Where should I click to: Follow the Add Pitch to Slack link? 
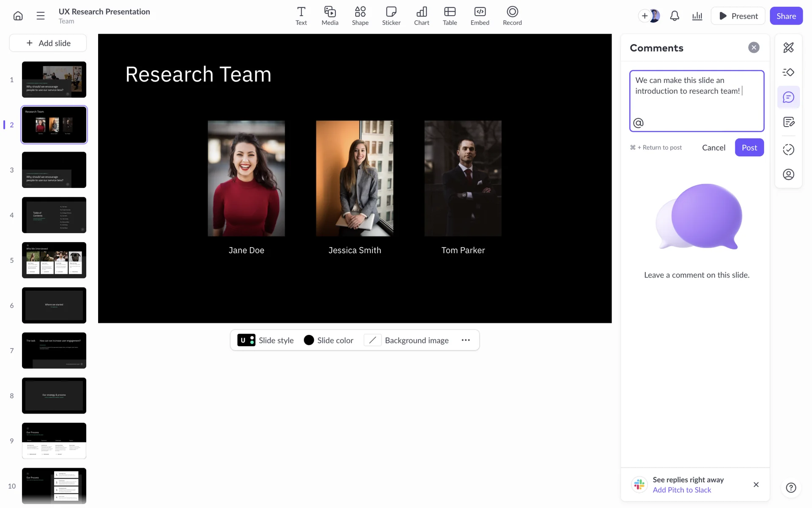point(682,490)
